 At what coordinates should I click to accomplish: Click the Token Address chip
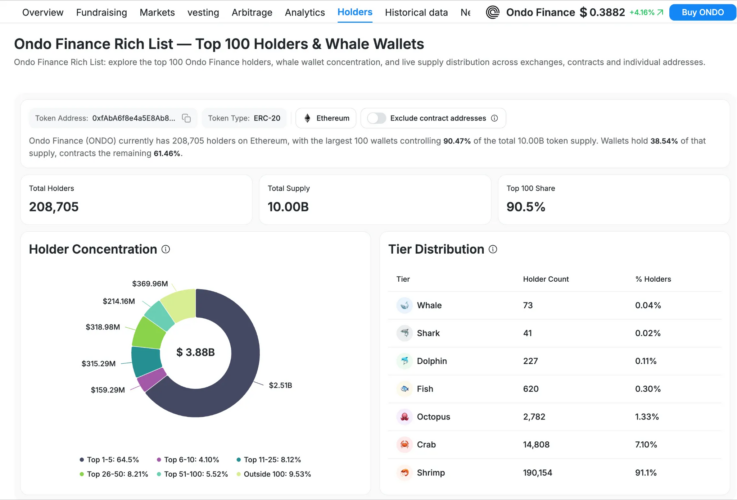pos(113,118)
